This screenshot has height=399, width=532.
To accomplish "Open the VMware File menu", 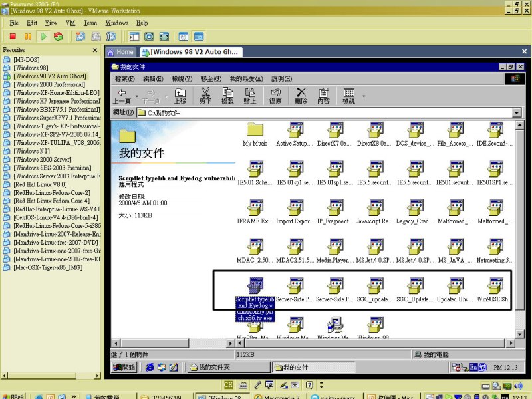I will pos(14,23).
